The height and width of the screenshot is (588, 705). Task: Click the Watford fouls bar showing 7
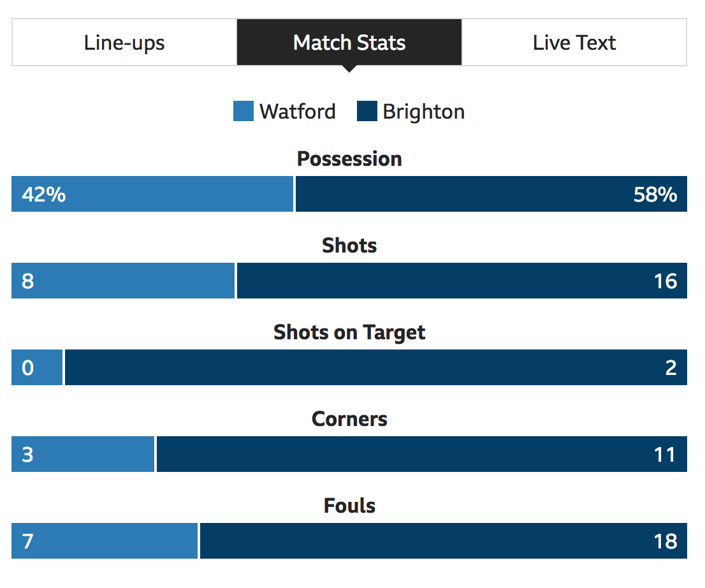tap(105, 541)
